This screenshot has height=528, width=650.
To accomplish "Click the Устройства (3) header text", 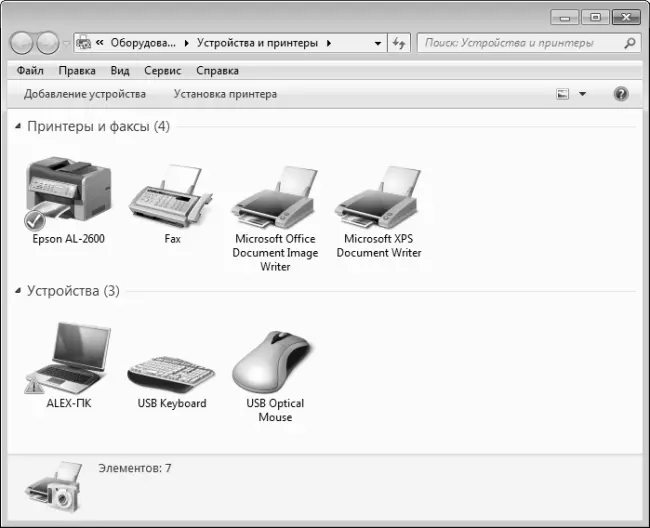I will 73,291.
